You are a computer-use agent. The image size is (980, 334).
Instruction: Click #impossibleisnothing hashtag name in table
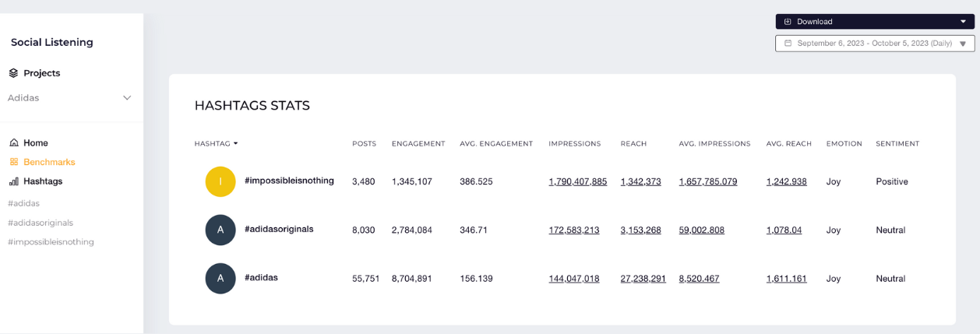click(289, 181)
